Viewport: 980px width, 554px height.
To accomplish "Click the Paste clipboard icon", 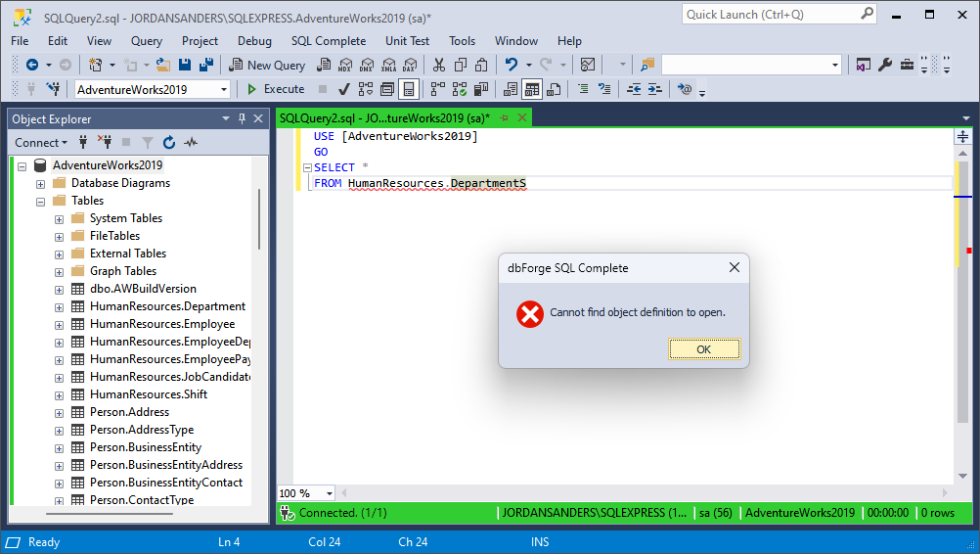I will 481,65.
